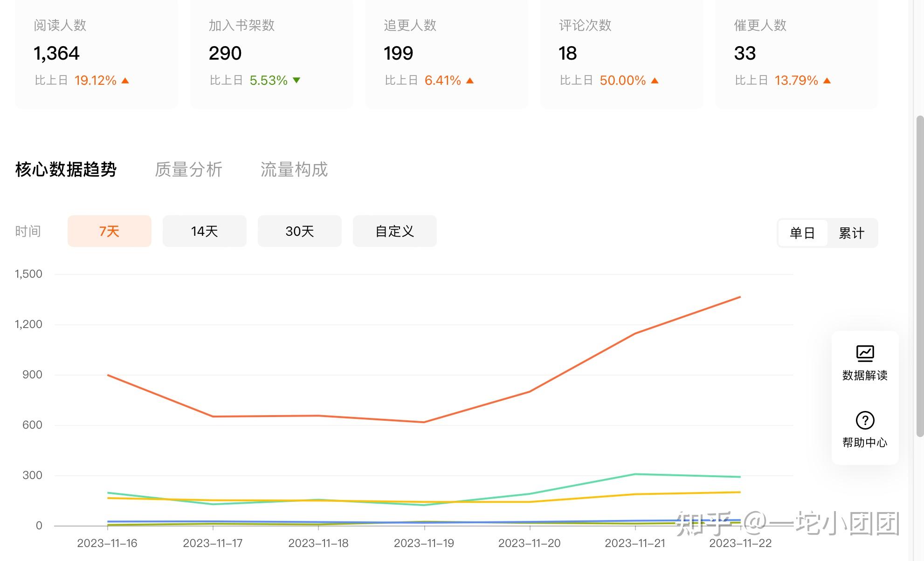924x561 pixels.
Task: Click the up arrow beside 6.41%
Action: (x=470, y=81)
